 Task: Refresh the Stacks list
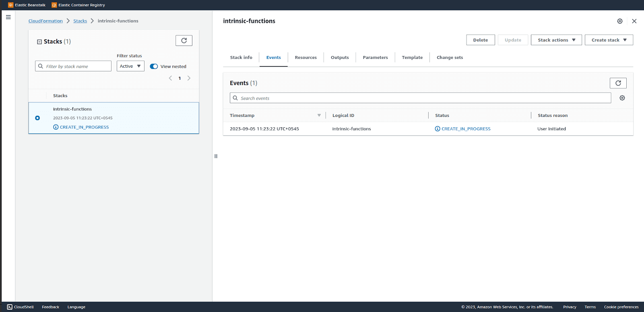(x=184, y=41)
